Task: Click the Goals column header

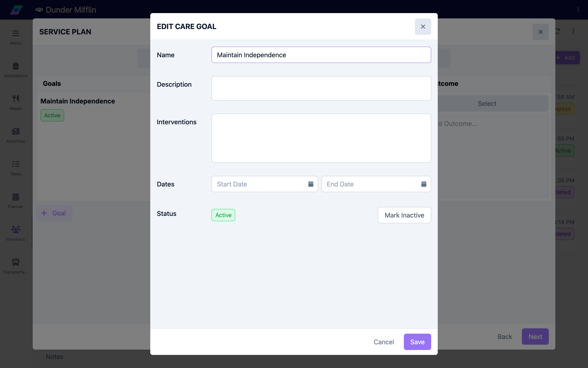Action: tap(52, 83)
